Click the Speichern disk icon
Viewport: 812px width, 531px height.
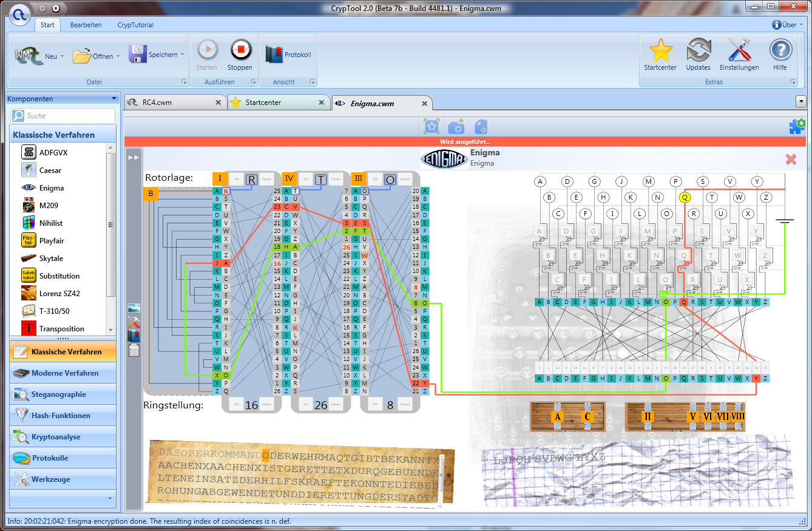tap(137, 55)
